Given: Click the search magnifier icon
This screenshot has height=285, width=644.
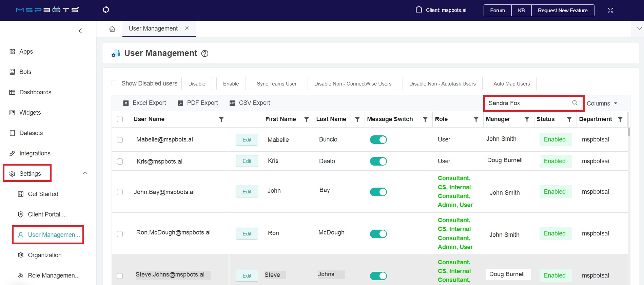Looking at the screenshot, I should [x=575, y=103].
